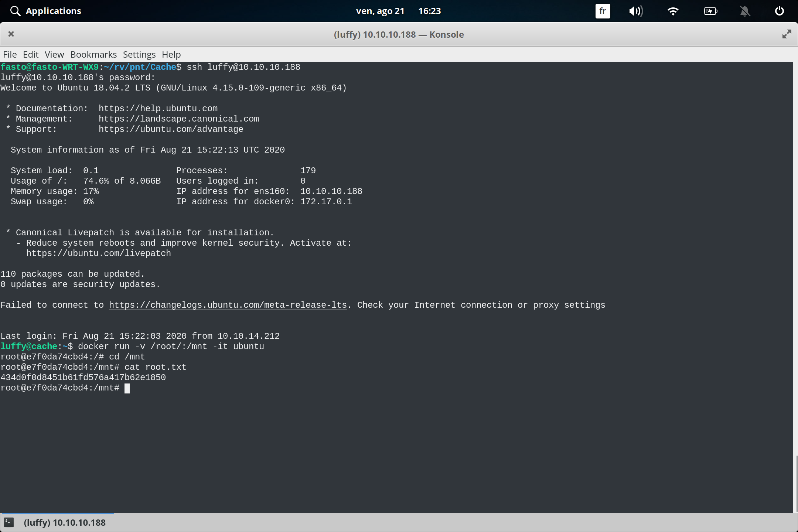Click the fr keyboard layout indicator
The width and height of the screenshot is (798, 532).
coord(602,11)
